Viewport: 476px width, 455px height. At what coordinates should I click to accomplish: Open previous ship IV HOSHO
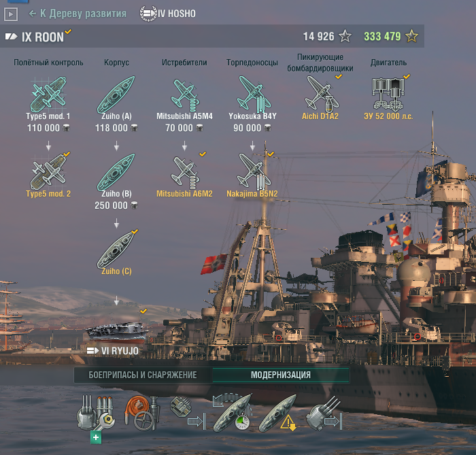168,14
